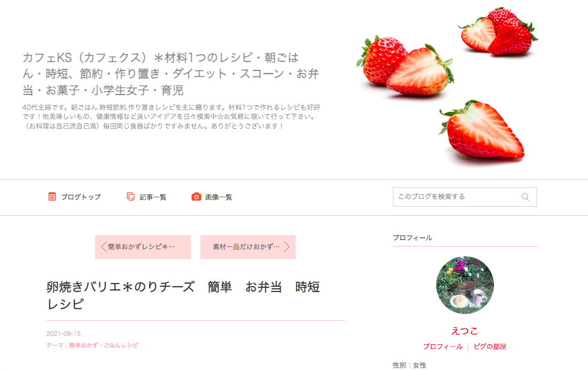This screenshot has width=588, height=370.
Task: Click the strawberry header image
Action: tap(447, 87)
